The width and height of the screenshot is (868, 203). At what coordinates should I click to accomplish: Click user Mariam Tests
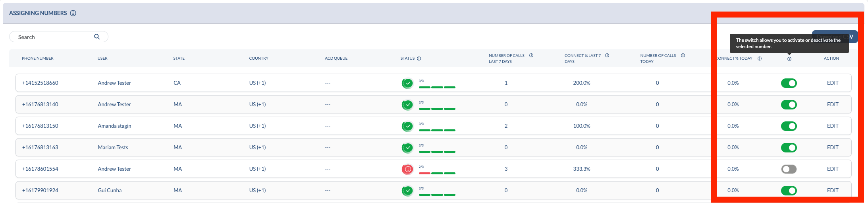coord(113,147)
